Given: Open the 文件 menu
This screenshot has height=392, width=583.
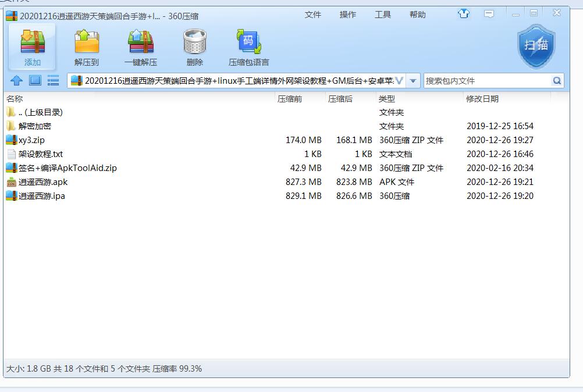Looking at the screenshot, I should tap(313, 15).
